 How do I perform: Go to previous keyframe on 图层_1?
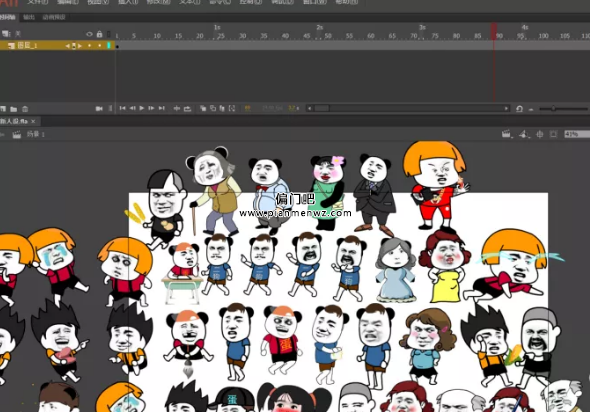(67, 46)
